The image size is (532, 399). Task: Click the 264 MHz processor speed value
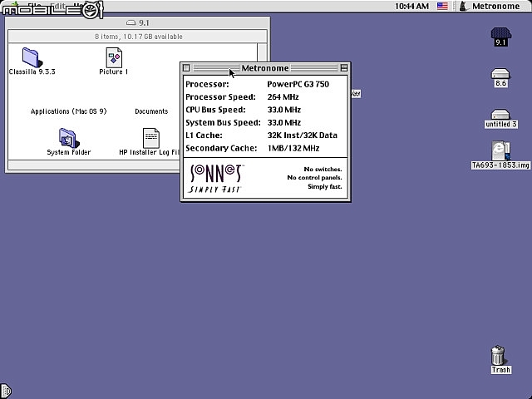pos(283,97)
